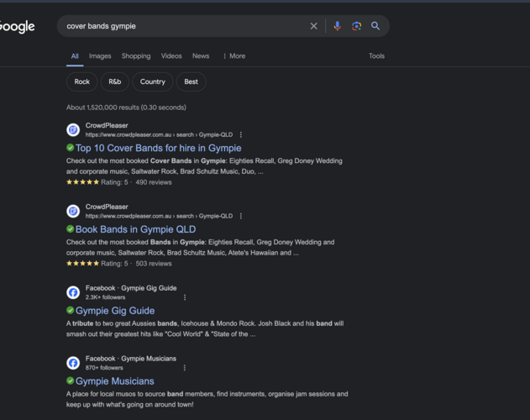Click the Google logo

coord(17,26)
